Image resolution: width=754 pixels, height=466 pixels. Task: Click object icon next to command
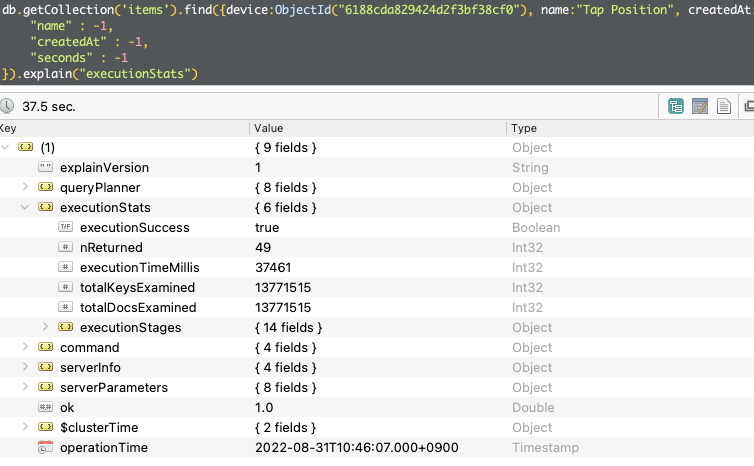click(46, 347)
